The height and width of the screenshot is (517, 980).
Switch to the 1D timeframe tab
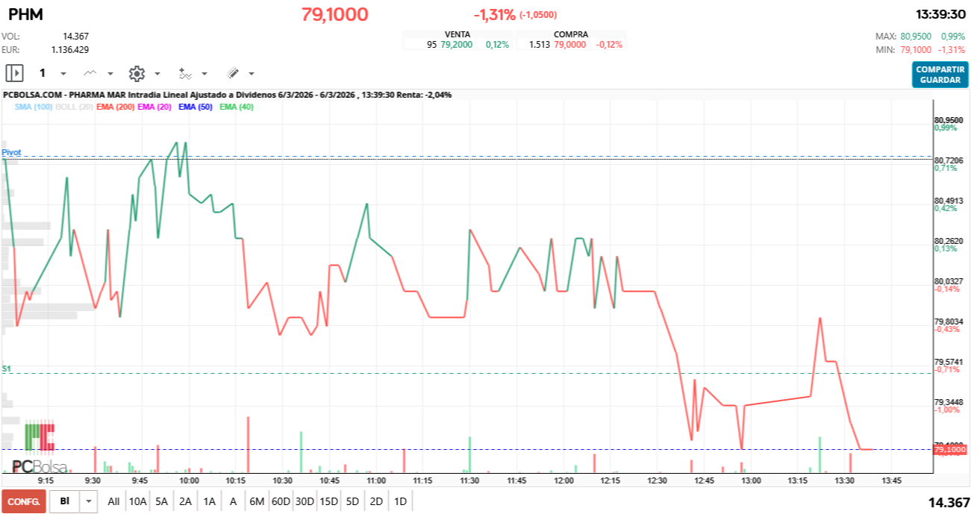click(x=399, y=501)
